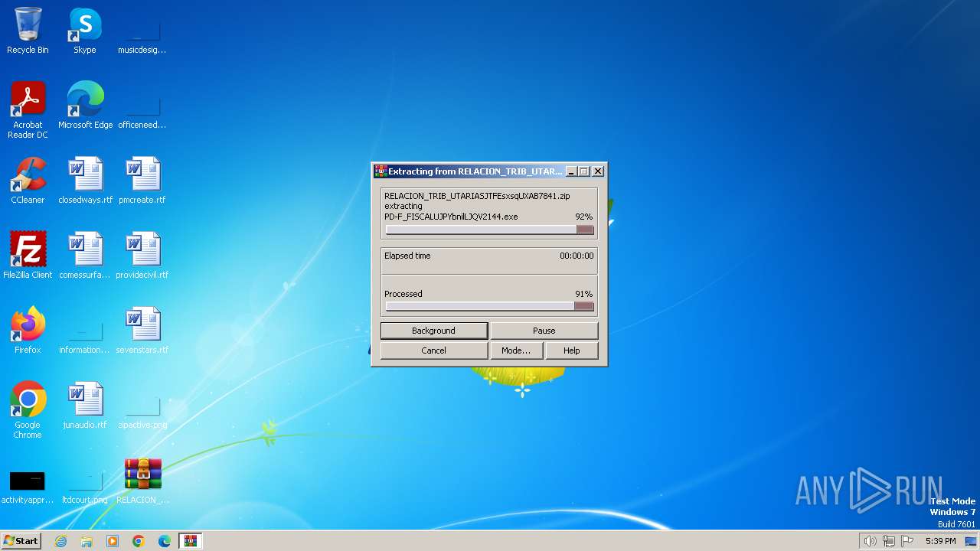Viewport: 980px width, 551px height.
Task: Click the 5:39 PM taskbar clock
Action: (x=940, y=541)
